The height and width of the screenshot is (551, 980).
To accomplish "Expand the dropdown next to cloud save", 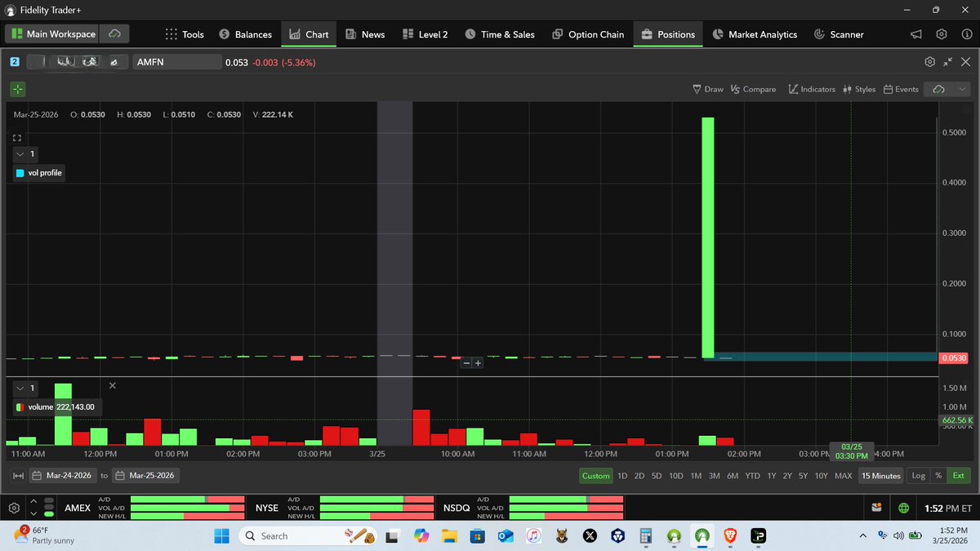I will point(962,89).
